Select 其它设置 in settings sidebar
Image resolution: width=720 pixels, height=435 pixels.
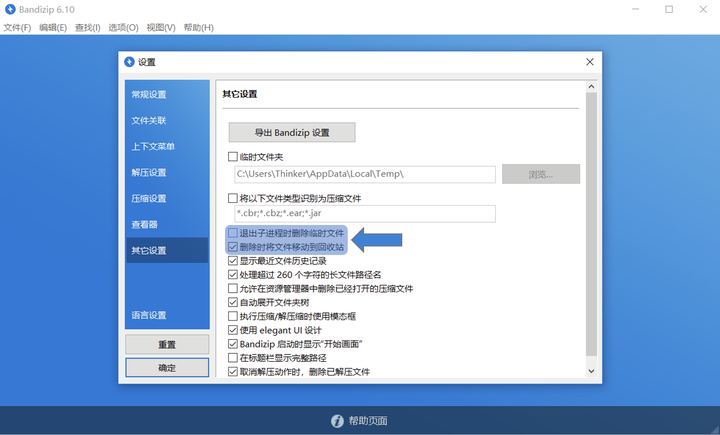click(167, 250)
